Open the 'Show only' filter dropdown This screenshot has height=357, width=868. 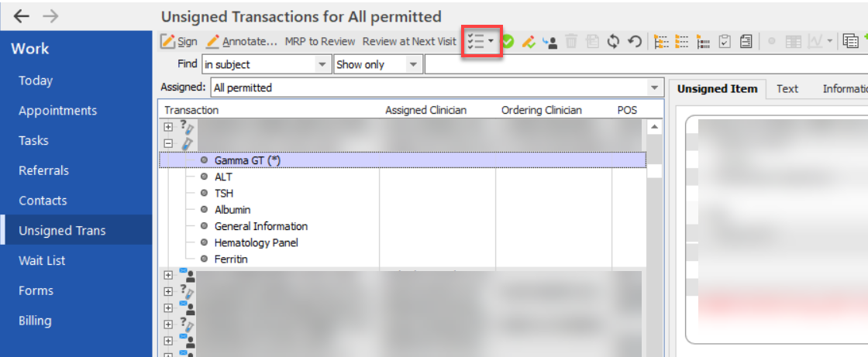tap(413, 65)
